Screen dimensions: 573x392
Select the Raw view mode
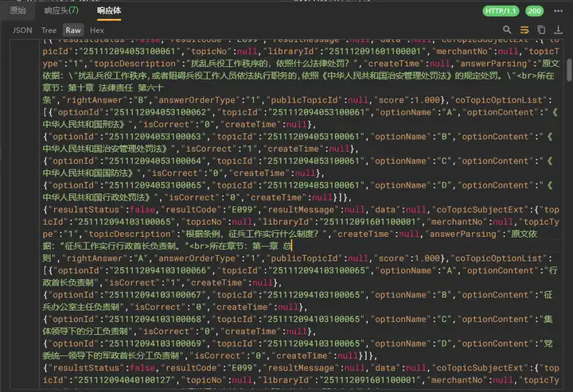tap(73, 30)
